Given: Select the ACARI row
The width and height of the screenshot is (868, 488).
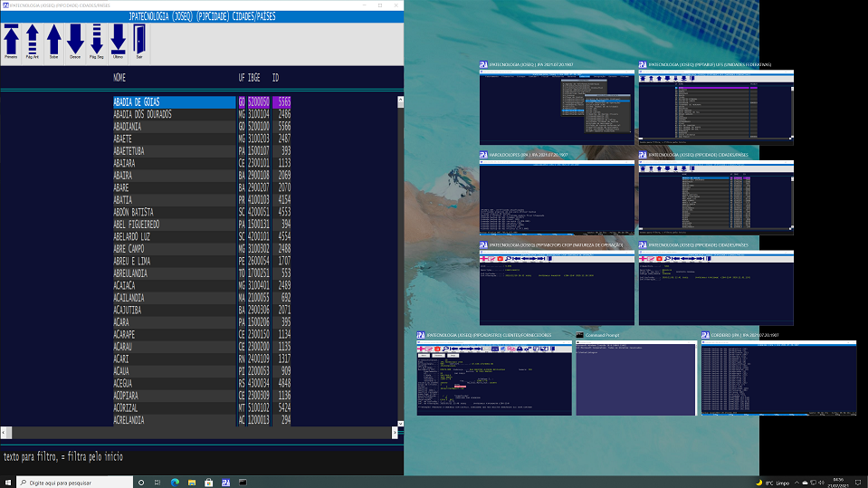Looking at the screenshot, I should tap(202, 359).
